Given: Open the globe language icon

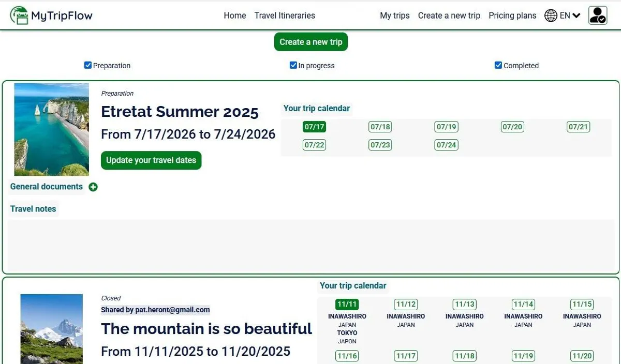Looking at the screenshot, I should (550, 15).
